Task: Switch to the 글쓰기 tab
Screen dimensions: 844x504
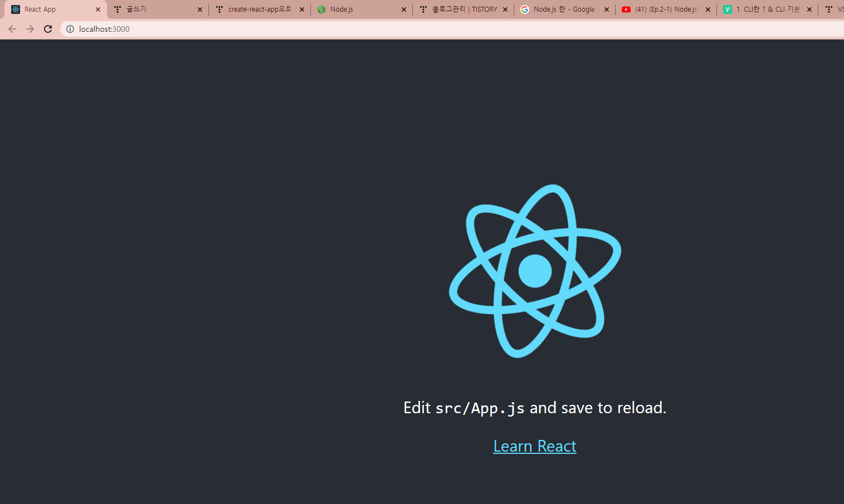Action: [158, 9]
